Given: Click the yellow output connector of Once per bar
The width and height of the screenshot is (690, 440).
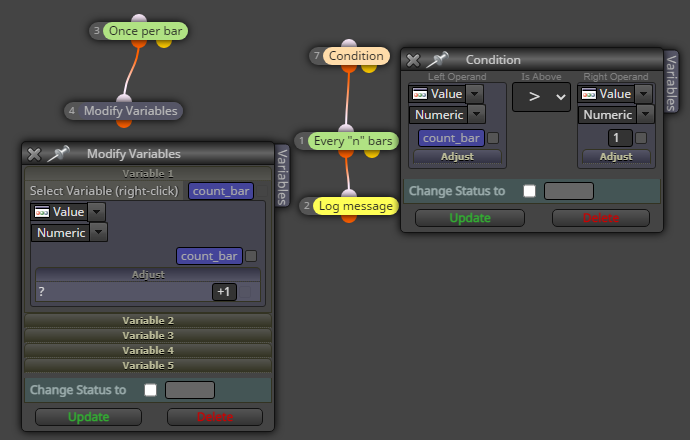Looking at the screenshot, I should point(164,44).
